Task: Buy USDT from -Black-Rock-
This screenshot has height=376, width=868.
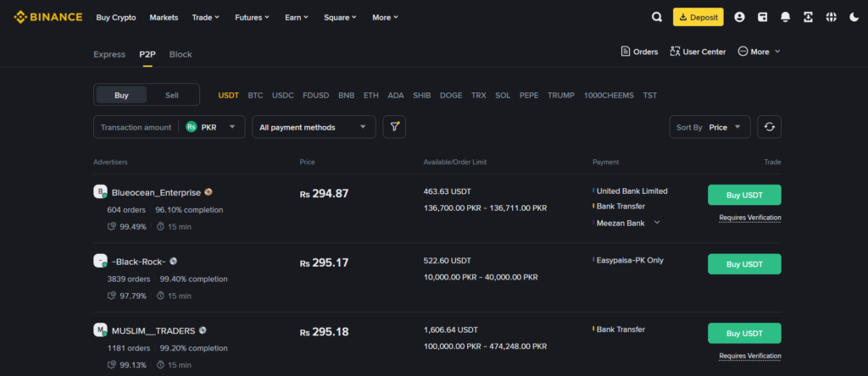Action: (744, 264)
